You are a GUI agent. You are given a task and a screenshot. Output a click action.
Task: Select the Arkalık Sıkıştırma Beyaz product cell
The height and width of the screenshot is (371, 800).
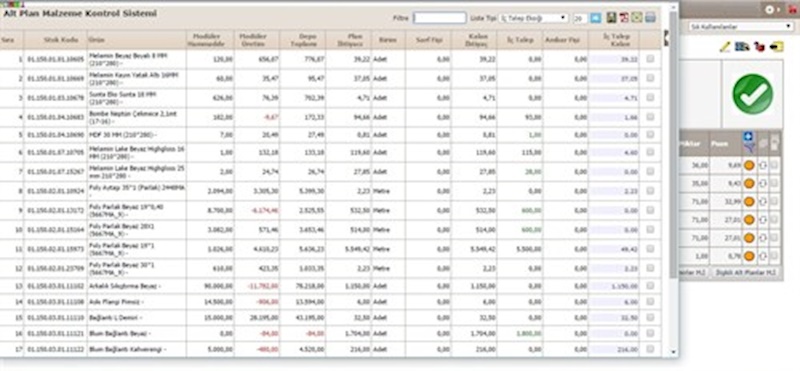tap(137, 286)
